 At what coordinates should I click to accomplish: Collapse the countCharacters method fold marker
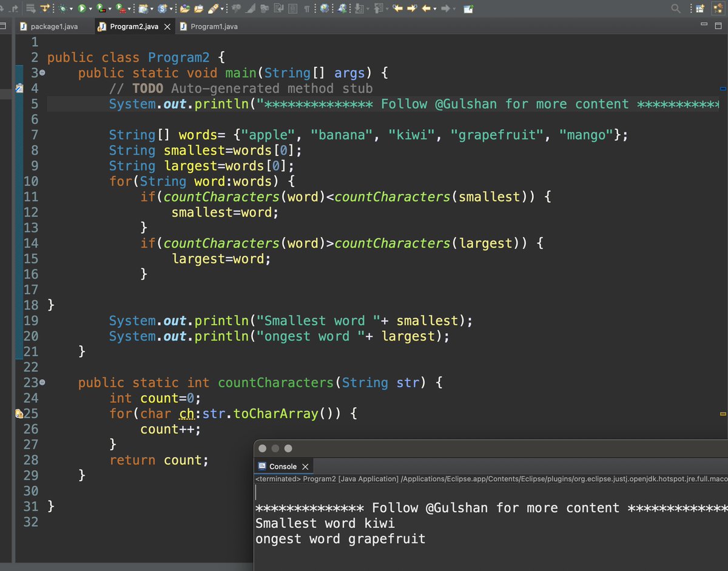(42, 383)
